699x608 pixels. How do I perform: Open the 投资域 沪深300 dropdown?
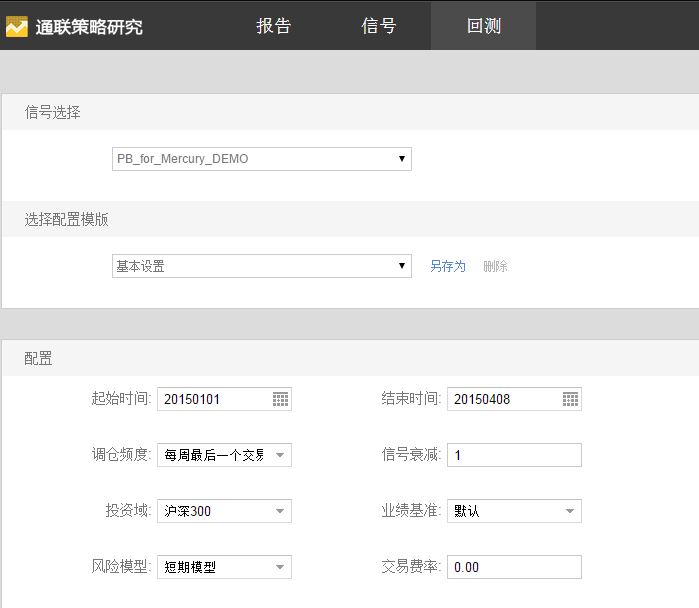224,511
